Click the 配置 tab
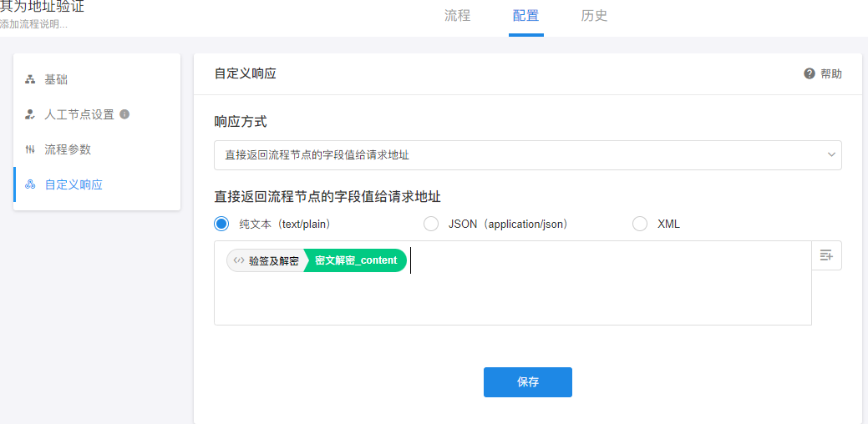Screen dimensions: 868x424 (525, 15)
